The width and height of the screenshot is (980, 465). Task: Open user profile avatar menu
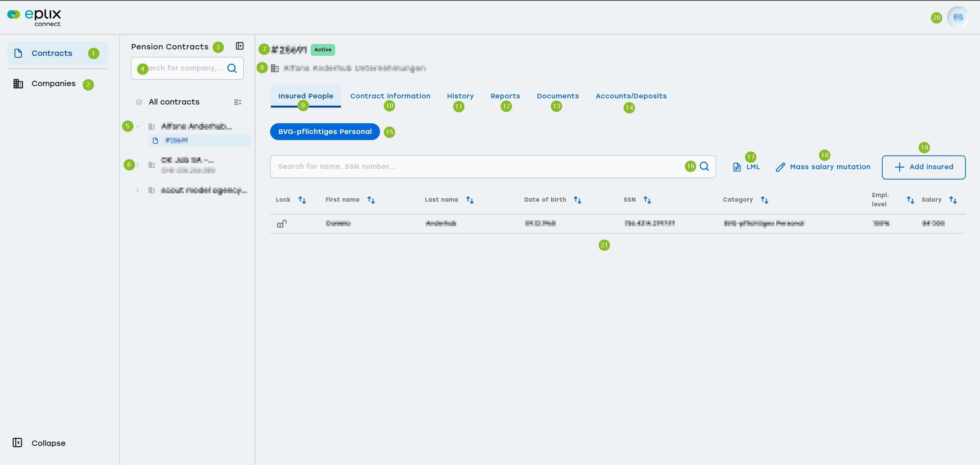(x=958, y=17)
